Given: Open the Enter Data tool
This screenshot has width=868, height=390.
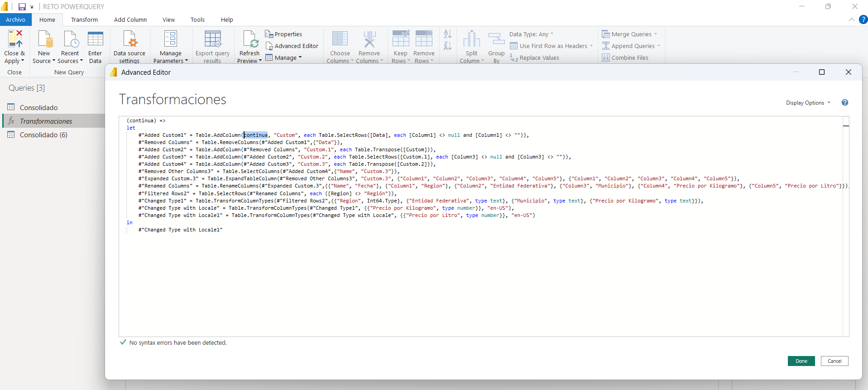Looking at the screenshot, I should tap(95, 39).
